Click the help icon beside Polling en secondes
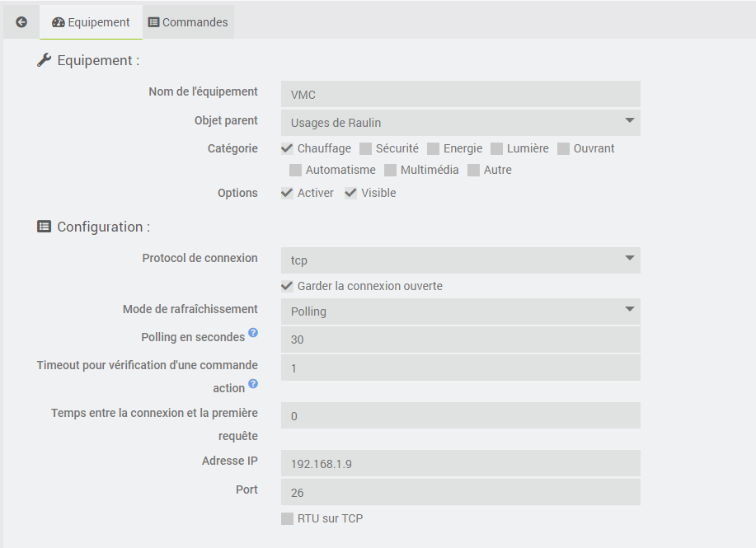 (253, 333)
